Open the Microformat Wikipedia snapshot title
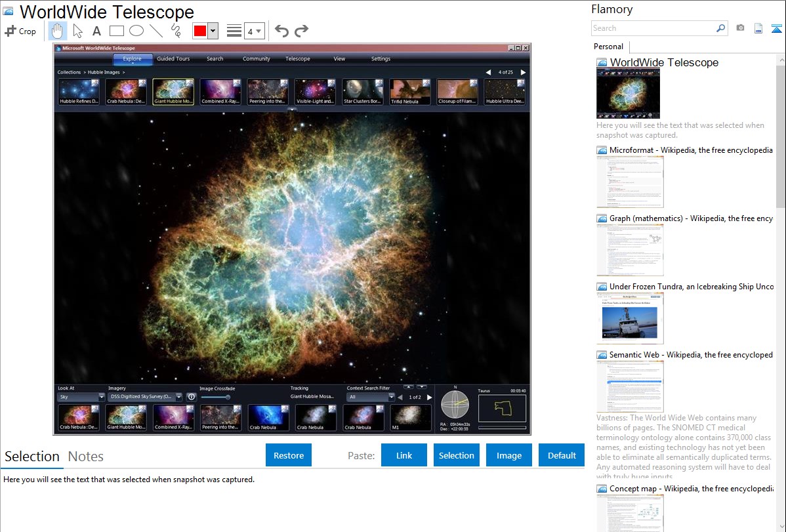Screen dimensions: 786x532 tap(691, 150)
